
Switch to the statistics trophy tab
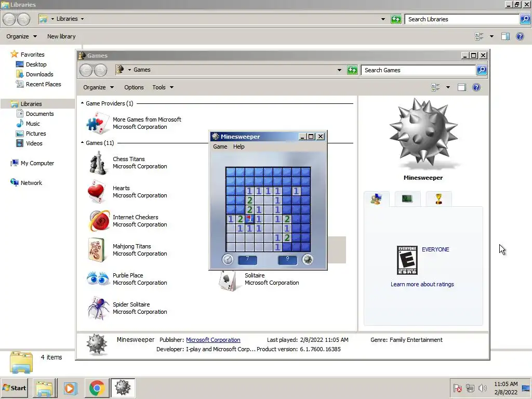(x=438, y=198)
